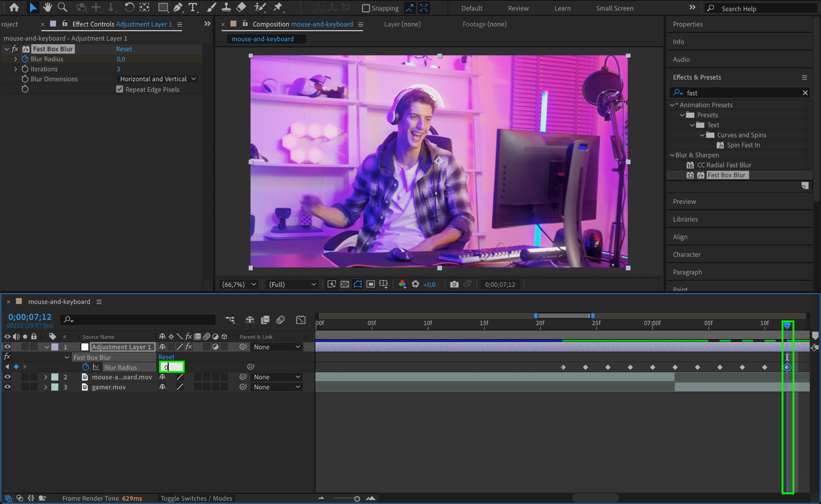Image resolution: width=821 pixels, height=504 pixels.
Task: Select the Type tool
Action: point(193,7)
